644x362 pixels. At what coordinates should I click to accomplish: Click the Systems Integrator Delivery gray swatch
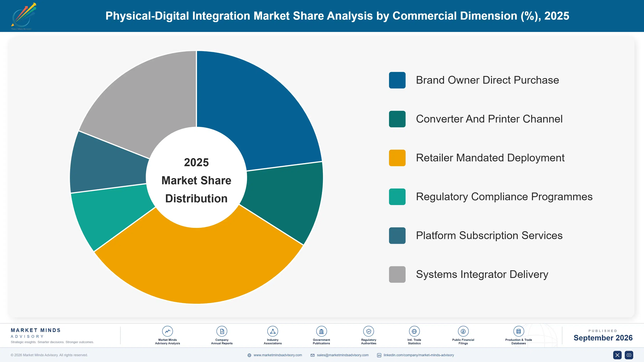(x=397, y=274)
